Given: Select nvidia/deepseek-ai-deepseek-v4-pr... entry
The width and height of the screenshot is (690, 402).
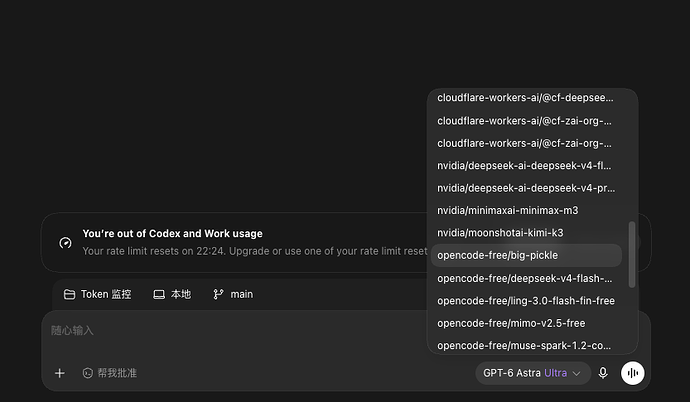Looking at the screenshot, I should (x=526, y=188).
